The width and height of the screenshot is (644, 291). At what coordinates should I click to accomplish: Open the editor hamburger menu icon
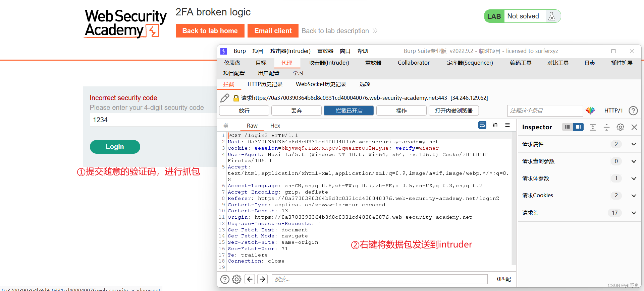point(507,125)
